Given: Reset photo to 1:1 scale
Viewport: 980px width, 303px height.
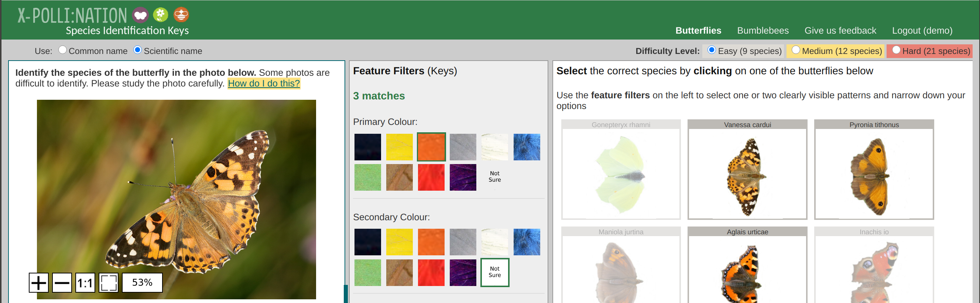Looking at the screenshot, I should click(x=85, y=283).
